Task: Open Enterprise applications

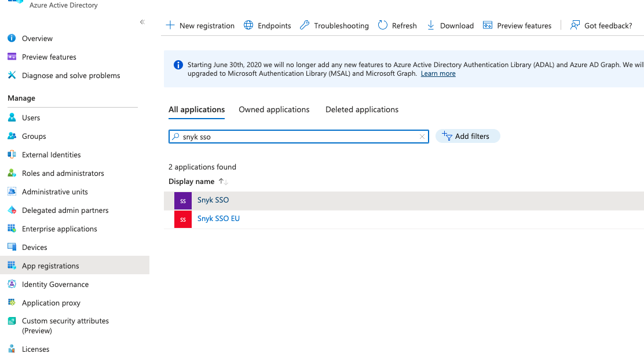Action: click(60, 229)
